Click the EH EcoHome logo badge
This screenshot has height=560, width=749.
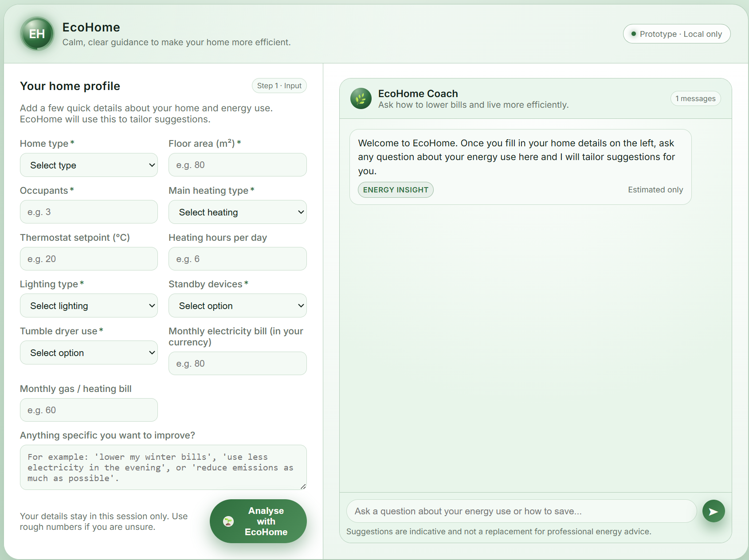[x=37, y=34]
